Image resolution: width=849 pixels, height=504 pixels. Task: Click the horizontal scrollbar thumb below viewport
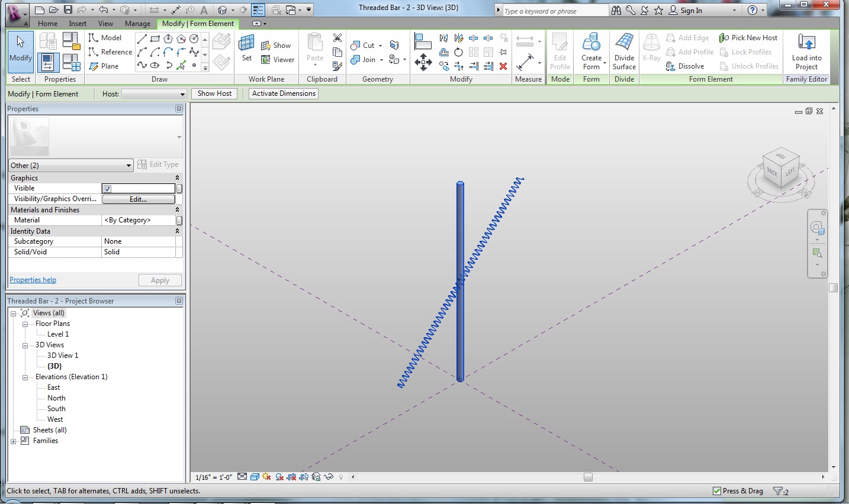point(588,477)
